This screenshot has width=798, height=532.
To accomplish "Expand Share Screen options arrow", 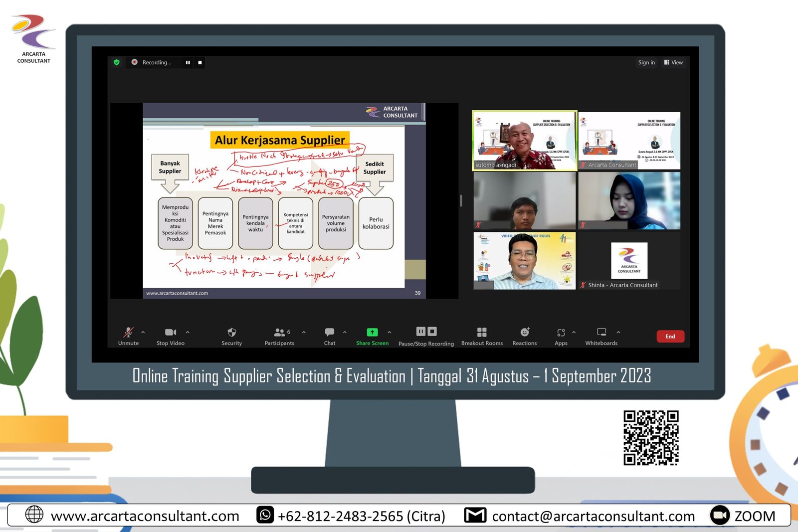I will 390,332.
